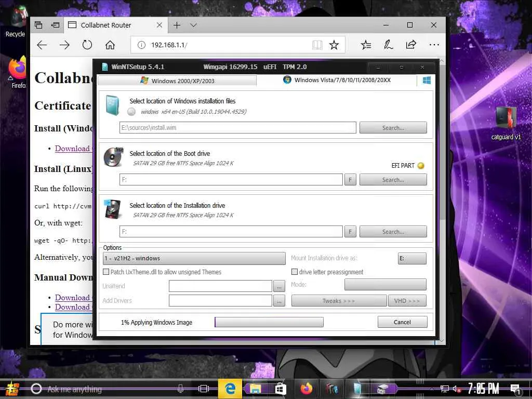Open File Explorer from the taskbar
The height and width of the screenshot is (399, 532).
255,389
